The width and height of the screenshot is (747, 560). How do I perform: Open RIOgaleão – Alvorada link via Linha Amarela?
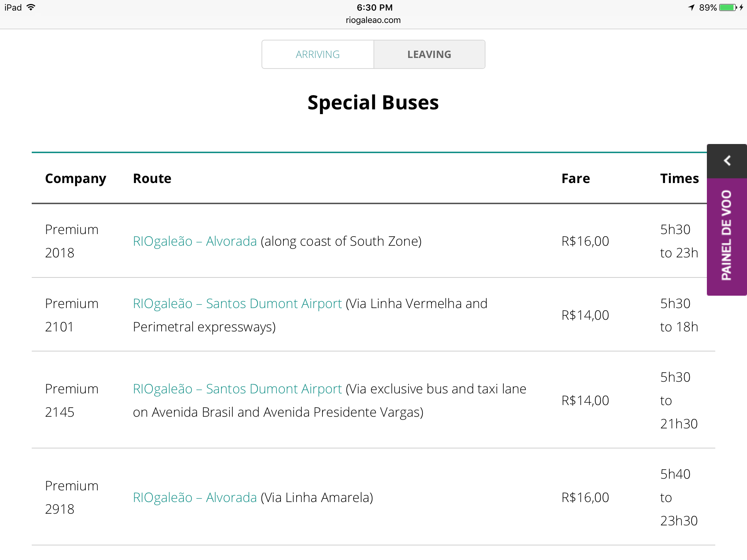(x=195, y=498)
